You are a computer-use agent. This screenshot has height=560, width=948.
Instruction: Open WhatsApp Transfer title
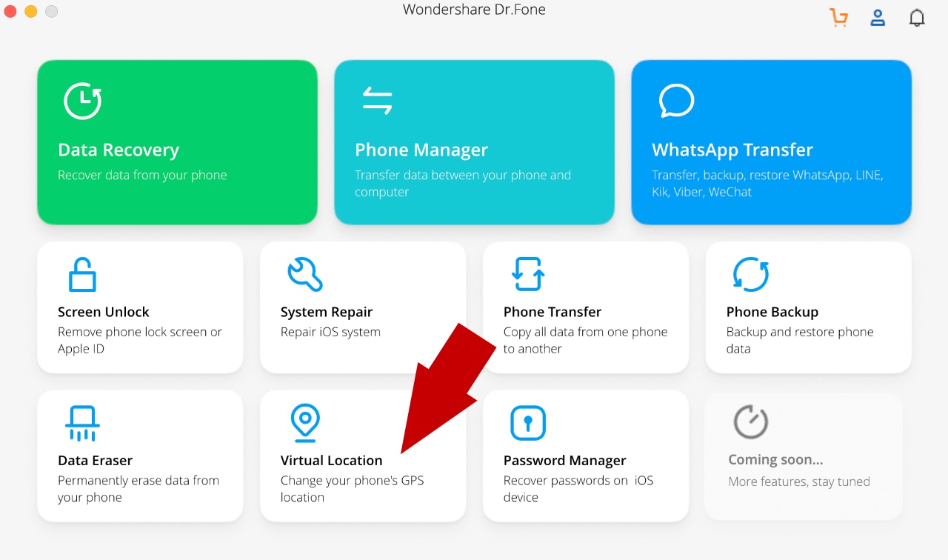732,150
